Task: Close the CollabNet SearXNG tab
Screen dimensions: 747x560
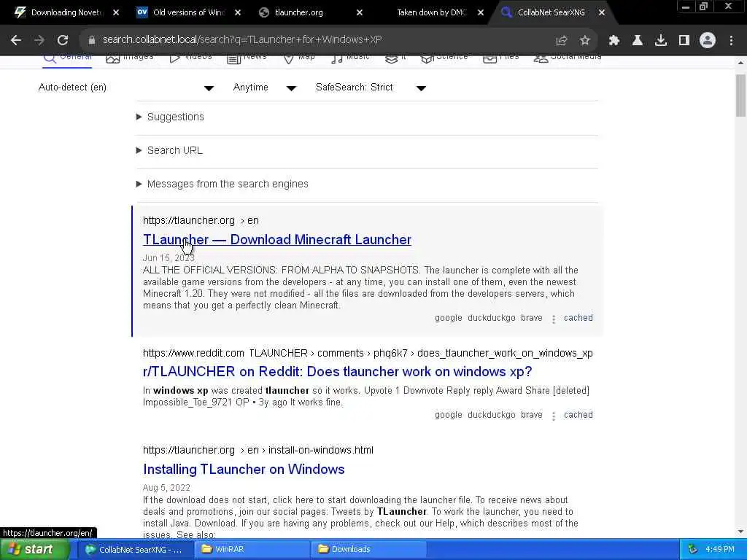Action: click(x=602, y=12)
